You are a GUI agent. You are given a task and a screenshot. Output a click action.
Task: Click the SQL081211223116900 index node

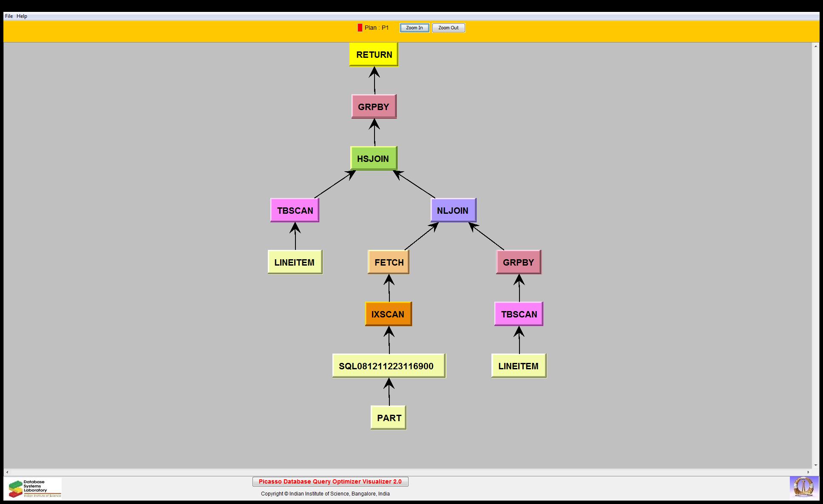pos(389,366)
